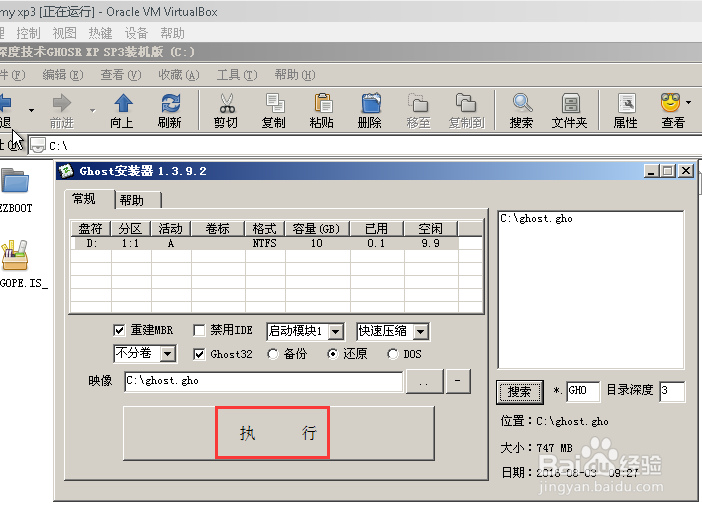Click the 删除 delete icon
702x512 pixels.
(371, 103)
